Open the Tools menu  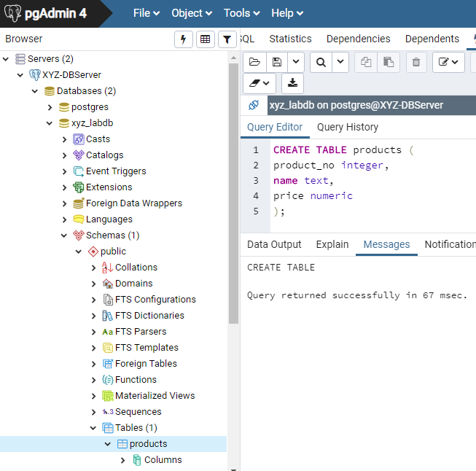(x=241, y=13)
